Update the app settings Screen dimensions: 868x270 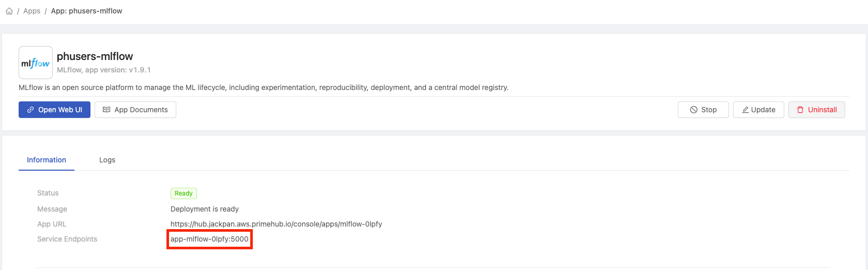(758, 110)
